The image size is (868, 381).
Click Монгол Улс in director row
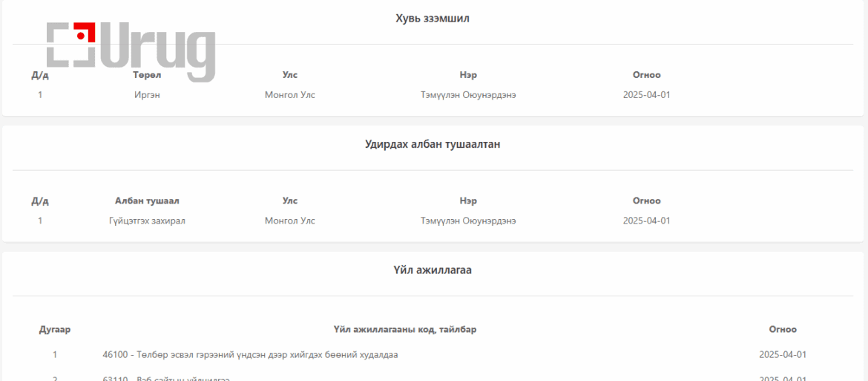point(290,221)
